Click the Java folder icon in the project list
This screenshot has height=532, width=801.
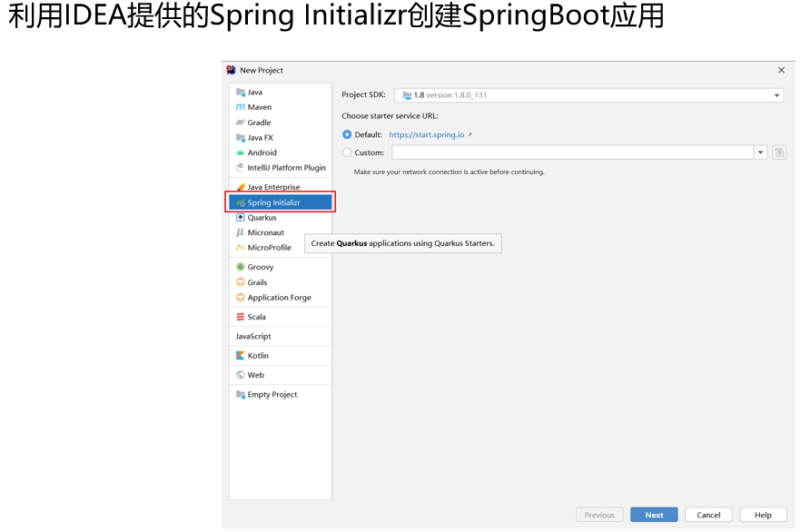[x=240, y=93]
